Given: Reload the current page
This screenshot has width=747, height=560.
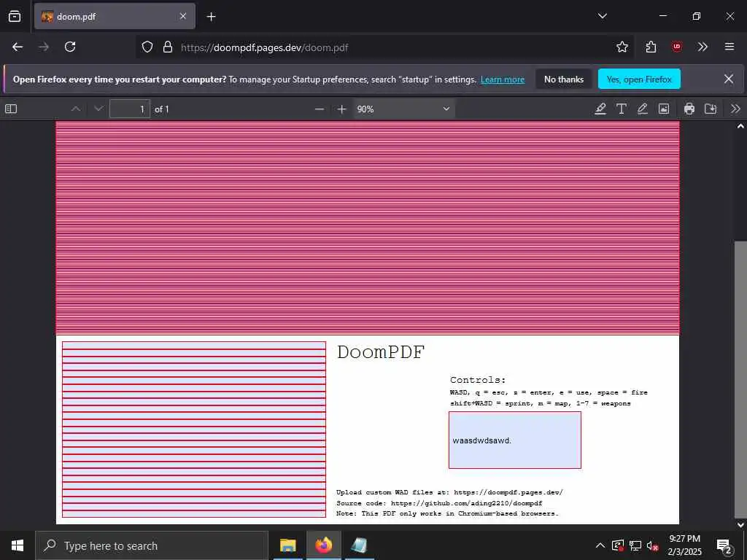Looking at the screenshot, I should point(70,47).
